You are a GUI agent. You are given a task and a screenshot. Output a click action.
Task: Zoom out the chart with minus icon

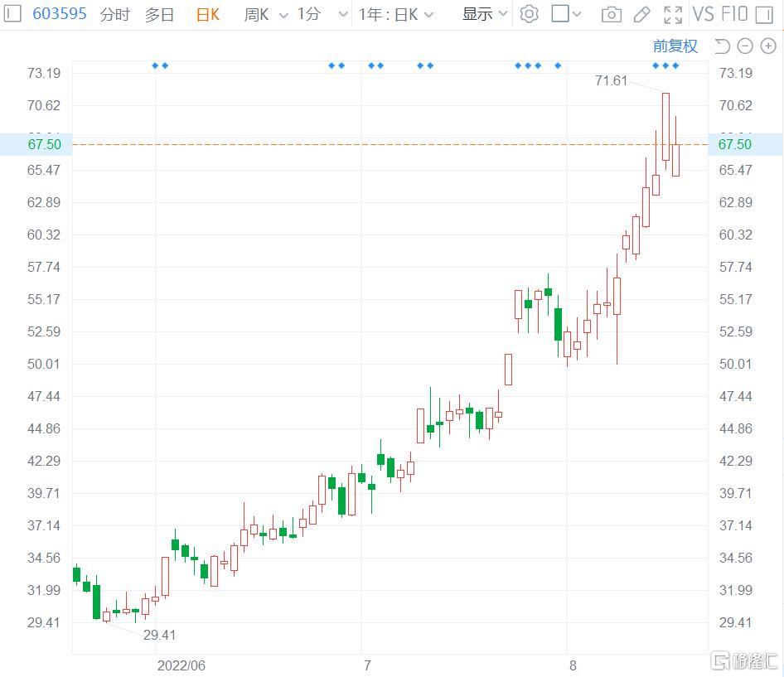[745, 46]
